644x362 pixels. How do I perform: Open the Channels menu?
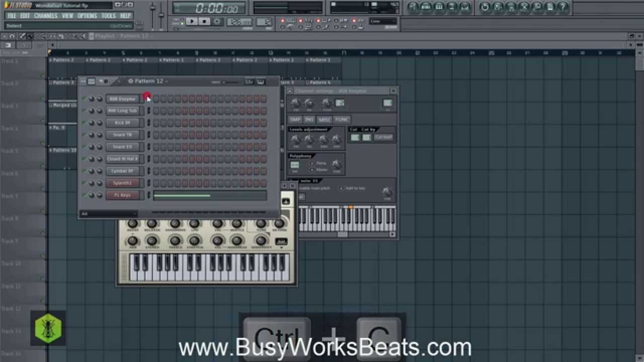[x=46, y=16]
